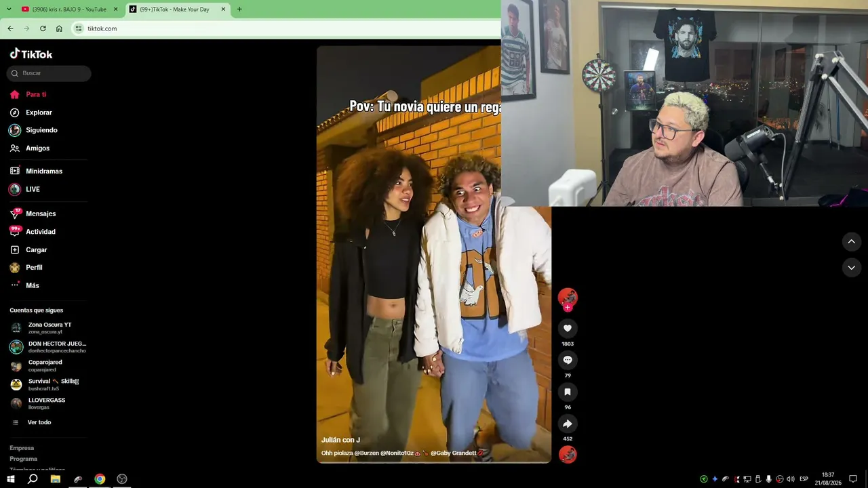
Task: Switch ESP input language
Action: (804, 479)
